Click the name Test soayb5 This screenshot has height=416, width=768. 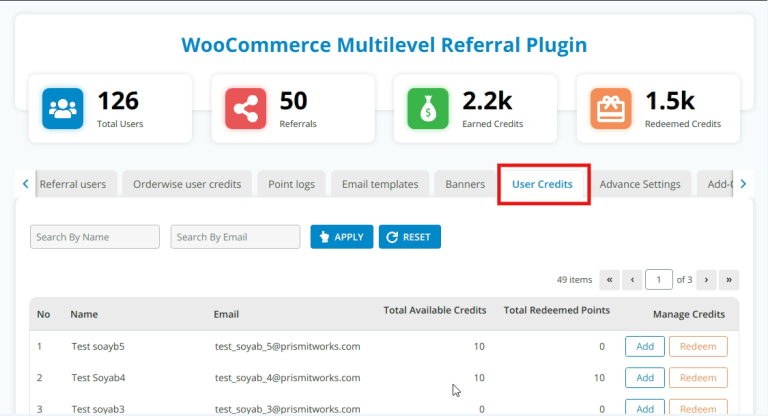tap(98, 346)
